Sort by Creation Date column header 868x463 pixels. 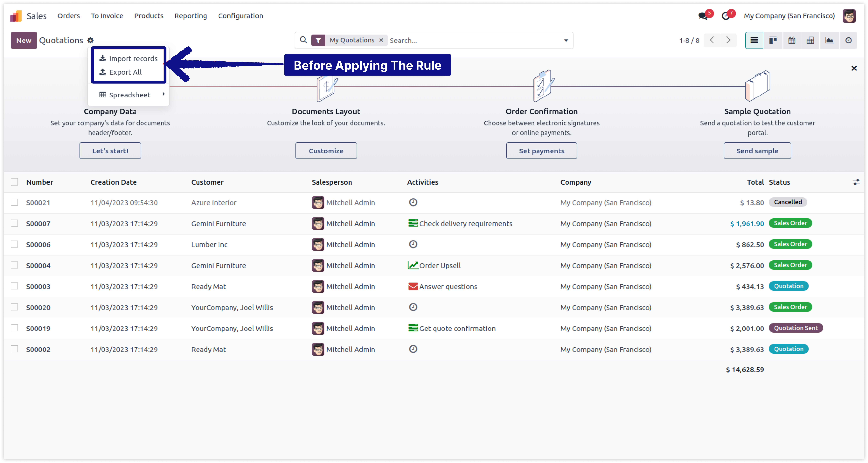coord(114,182)
